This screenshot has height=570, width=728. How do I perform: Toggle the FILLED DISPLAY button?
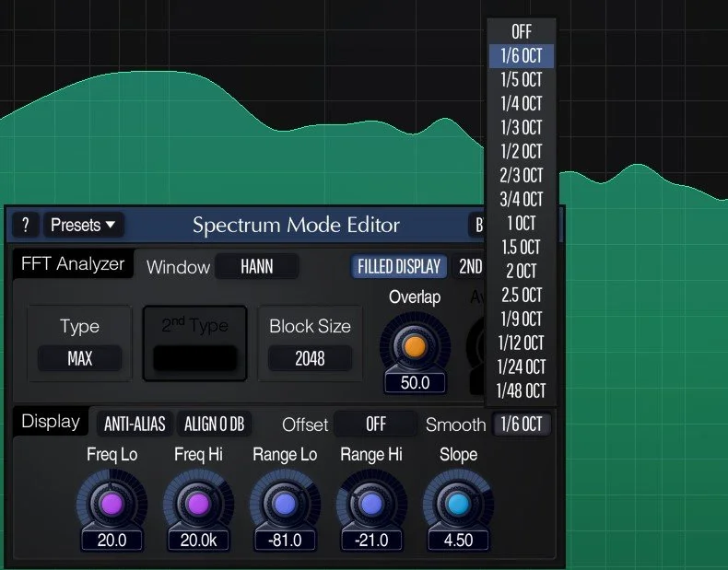coord(399,267)
